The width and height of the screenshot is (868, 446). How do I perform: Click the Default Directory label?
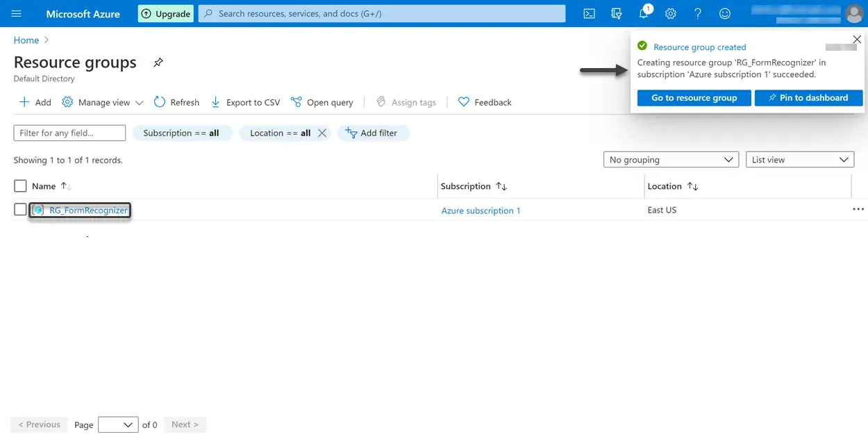pyautogui.click(x=44, y=79)
